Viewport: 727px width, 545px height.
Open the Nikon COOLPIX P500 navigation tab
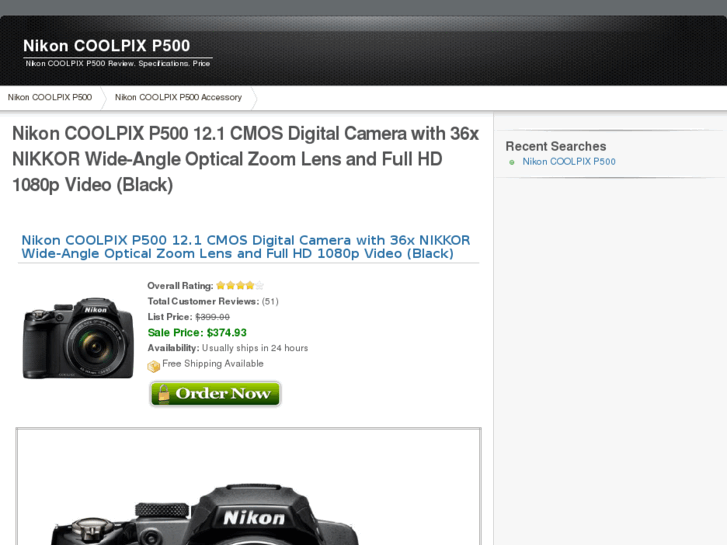pos(50,98)
